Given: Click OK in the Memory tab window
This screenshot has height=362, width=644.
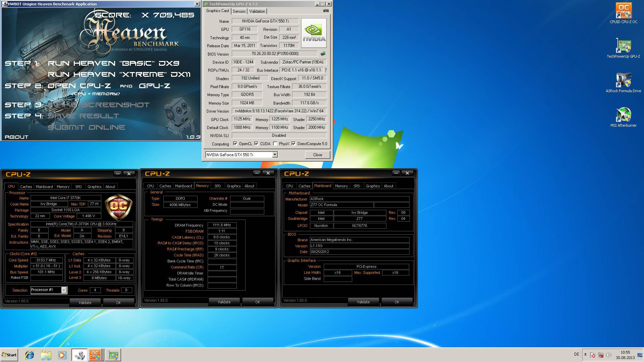Looking at the screenshot, I should (x=258, y=302).
